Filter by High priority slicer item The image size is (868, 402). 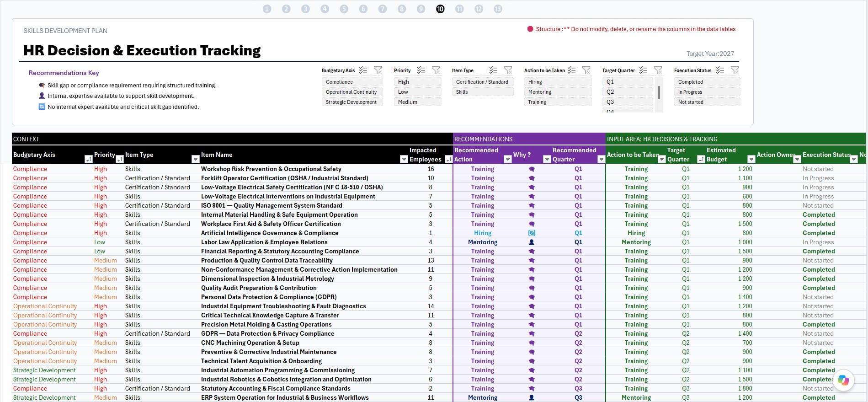click(x=417, y=82)
